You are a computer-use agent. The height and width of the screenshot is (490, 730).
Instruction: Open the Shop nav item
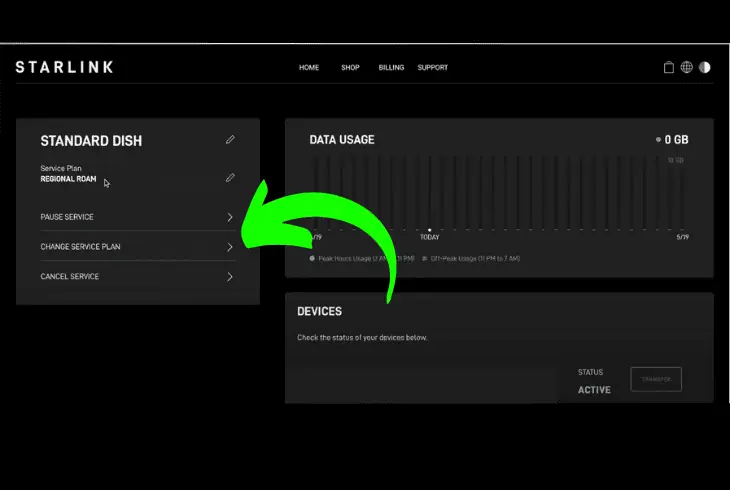[x=350, y=68]
